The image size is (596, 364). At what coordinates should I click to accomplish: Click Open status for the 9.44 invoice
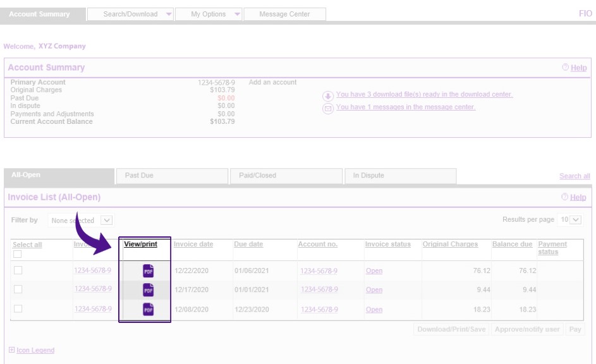(374, 290)
